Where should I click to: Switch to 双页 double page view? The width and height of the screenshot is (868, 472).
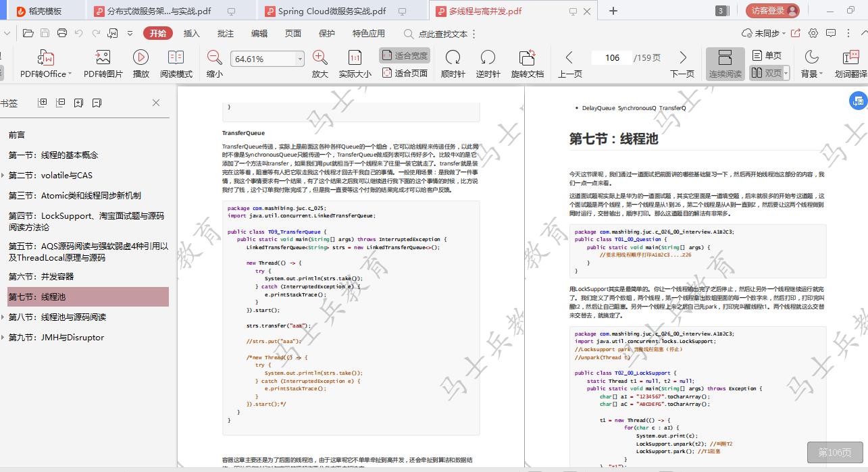765,73
